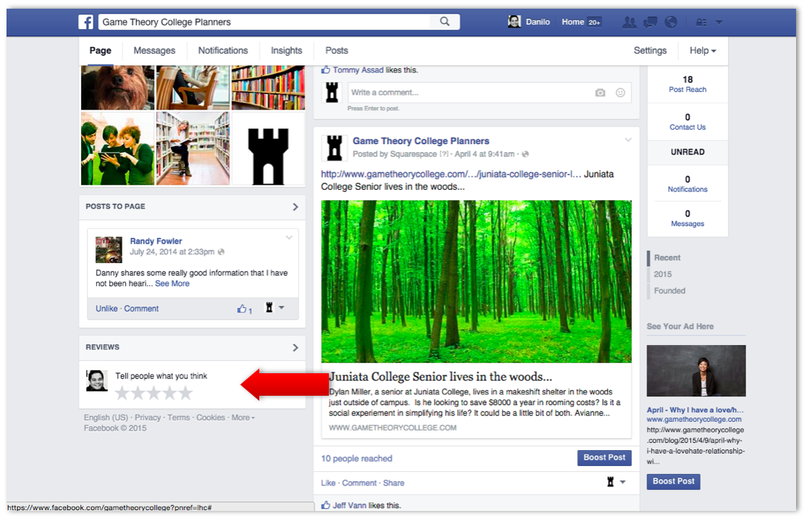Click the globe audience icon on Randy Fowler's post
812x524 pixels.
pyautogui.click(x=221, y=252)
